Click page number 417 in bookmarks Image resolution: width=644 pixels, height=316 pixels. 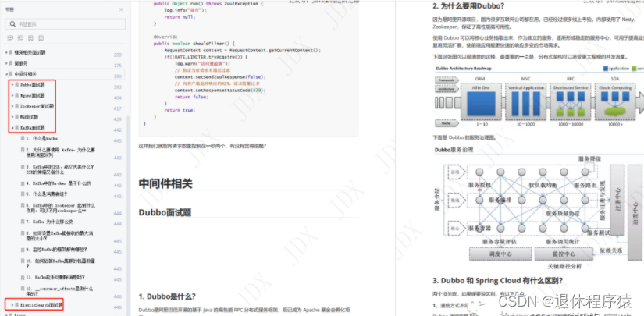point(118,108)
